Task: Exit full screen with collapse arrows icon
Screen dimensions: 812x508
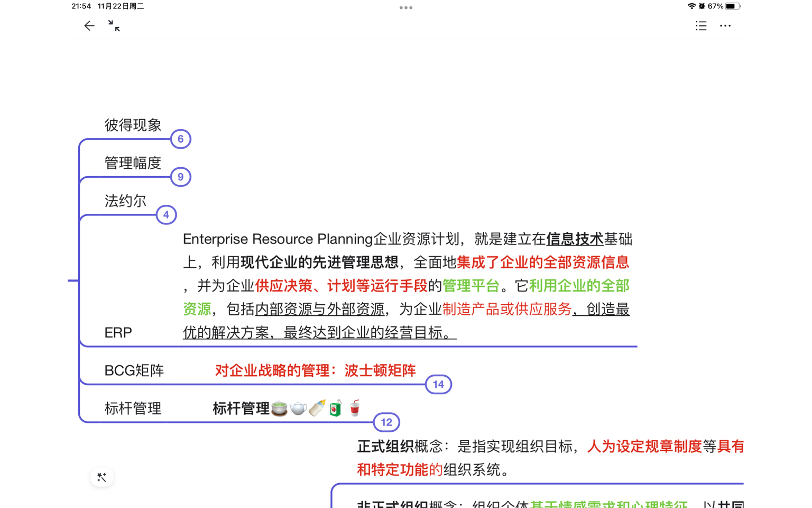Action: pos(114,26)
